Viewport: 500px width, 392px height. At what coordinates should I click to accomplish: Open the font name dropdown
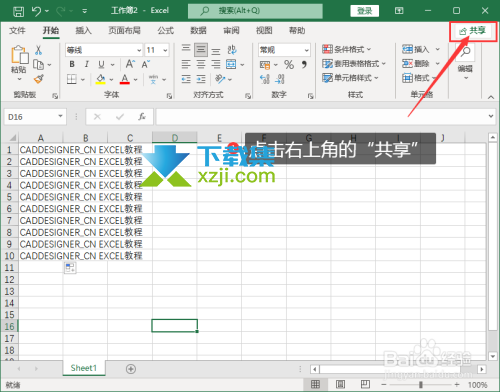click(139, 50)
